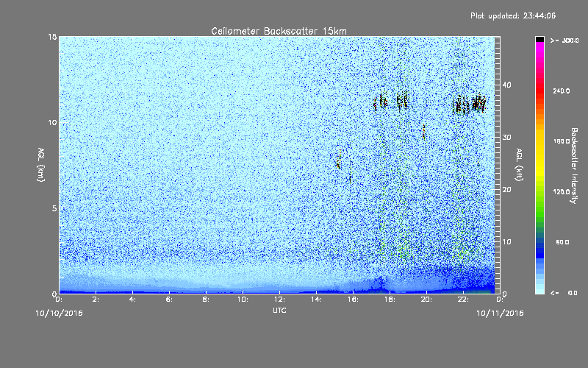The width and height of the screenshot is (588, 368).
Task: Click the "10" tick on the km axis
Action: point(52,123)
